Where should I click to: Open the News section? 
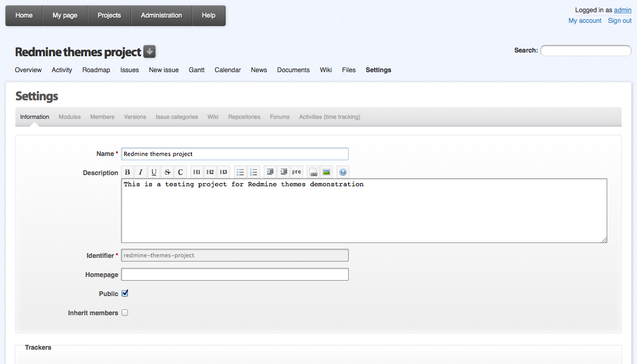[259, 70]
